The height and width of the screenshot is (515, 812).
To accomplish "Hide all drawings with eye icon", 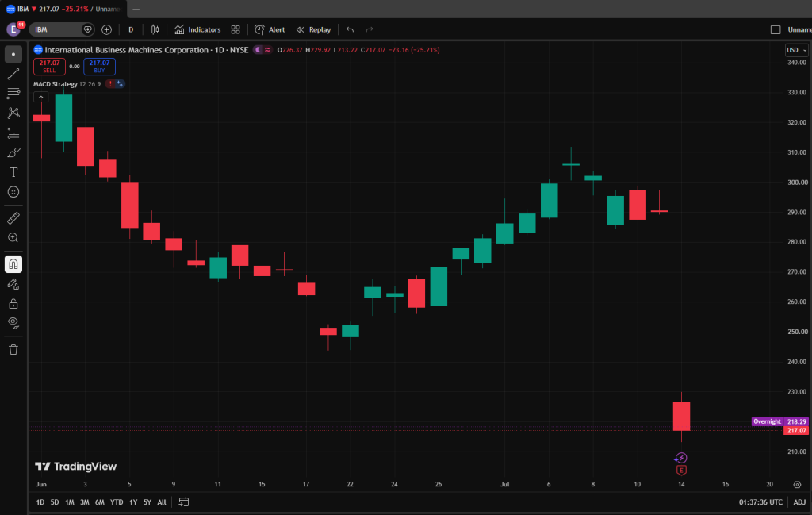I will click(x=13, y=323).
